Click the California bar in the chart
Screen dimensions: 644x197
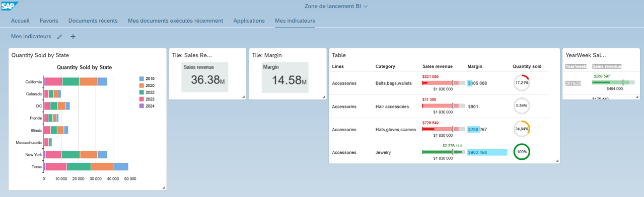point(76,82)
